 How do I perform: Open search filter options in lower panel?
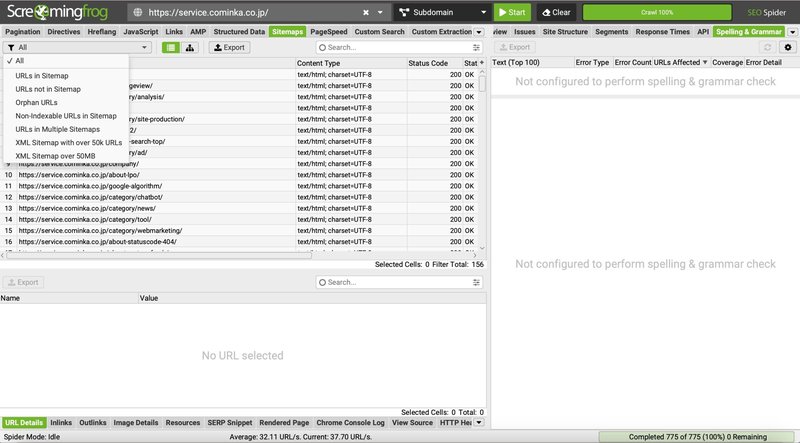(476, 282)
